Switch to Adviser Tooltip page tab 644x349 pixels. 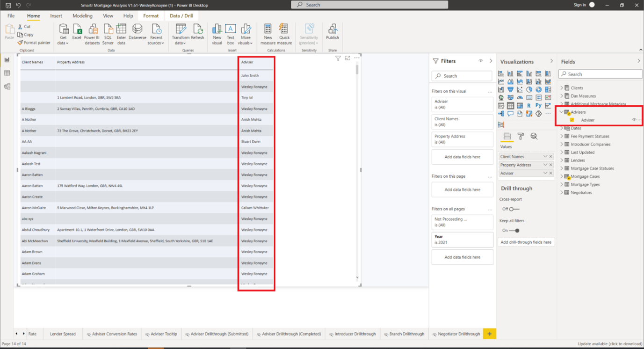(x=161, y=334)
